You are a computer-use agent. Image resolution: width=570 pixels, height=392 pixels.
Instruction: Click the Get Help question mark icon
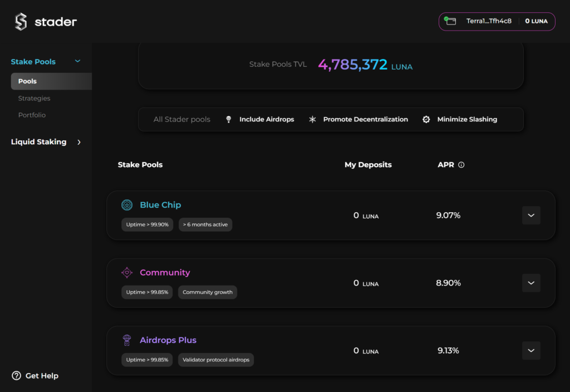pyautogui.click(x=17, y=376)
